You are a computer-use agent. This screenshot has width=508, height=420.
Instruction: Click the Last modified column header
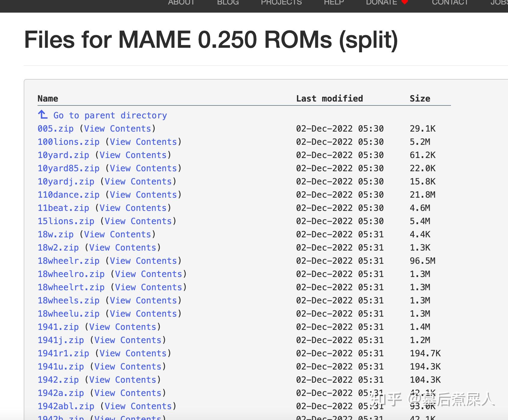(329, 98)
